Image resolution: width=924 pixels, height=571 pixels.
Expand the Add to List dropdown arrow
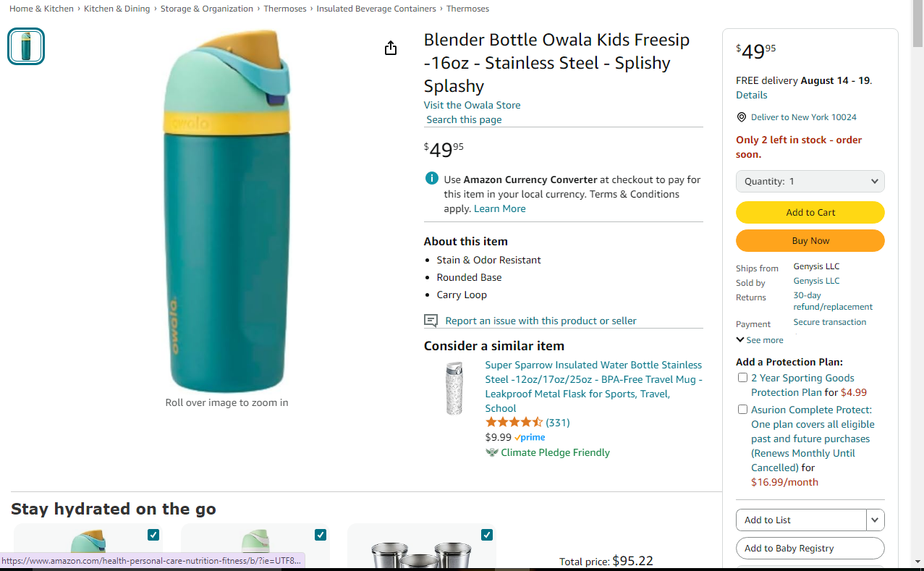point(876,520)
